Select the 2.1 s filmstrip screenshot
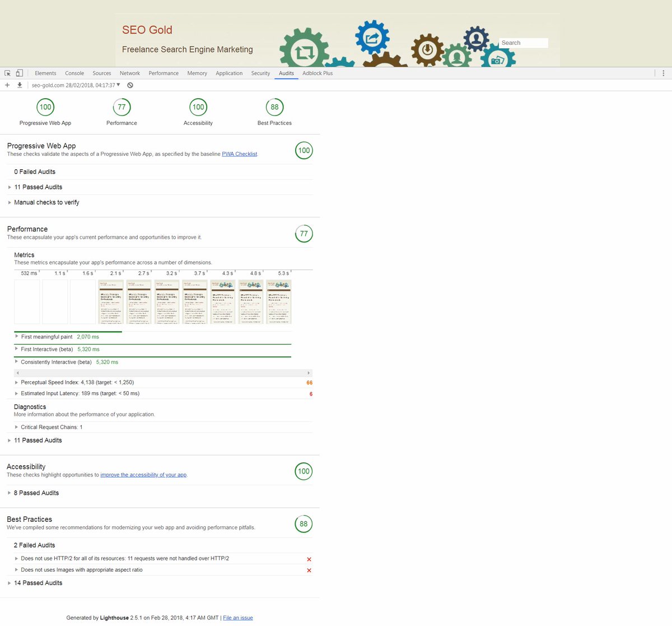 [111, 302]
